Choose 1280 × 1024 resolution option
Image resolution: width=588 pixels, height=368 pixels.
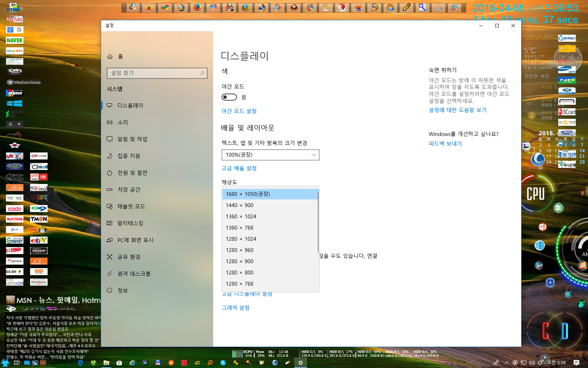click(270, 239)
